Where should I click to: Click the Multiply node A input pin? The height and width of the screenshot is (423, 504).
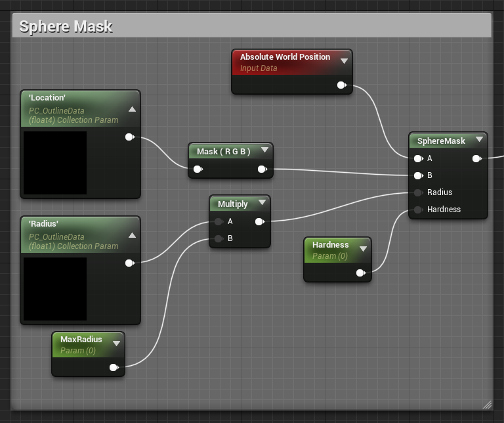click(219, 221)
